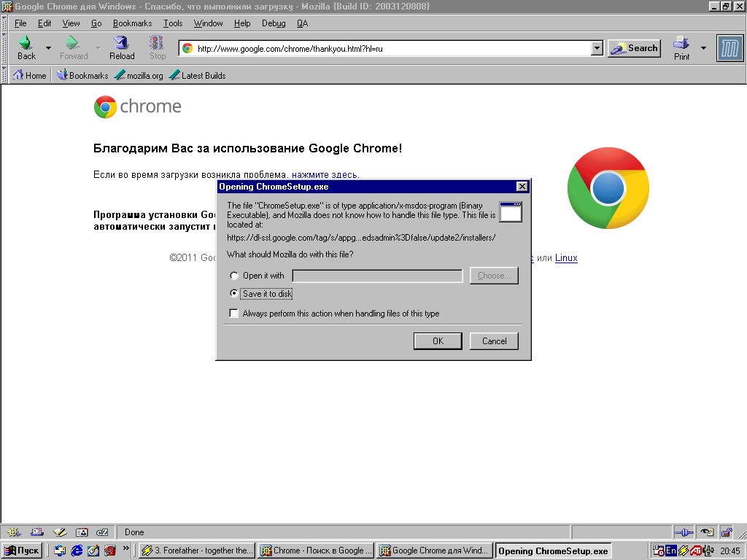Open the View menu
Image resolution: width=747 pixels, height=560 pixels.
71,23
